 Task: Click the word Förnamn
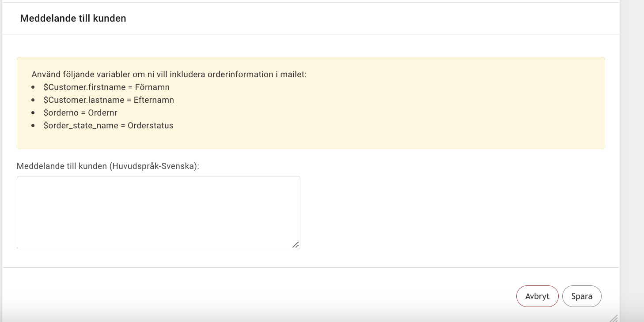(152, 87)
